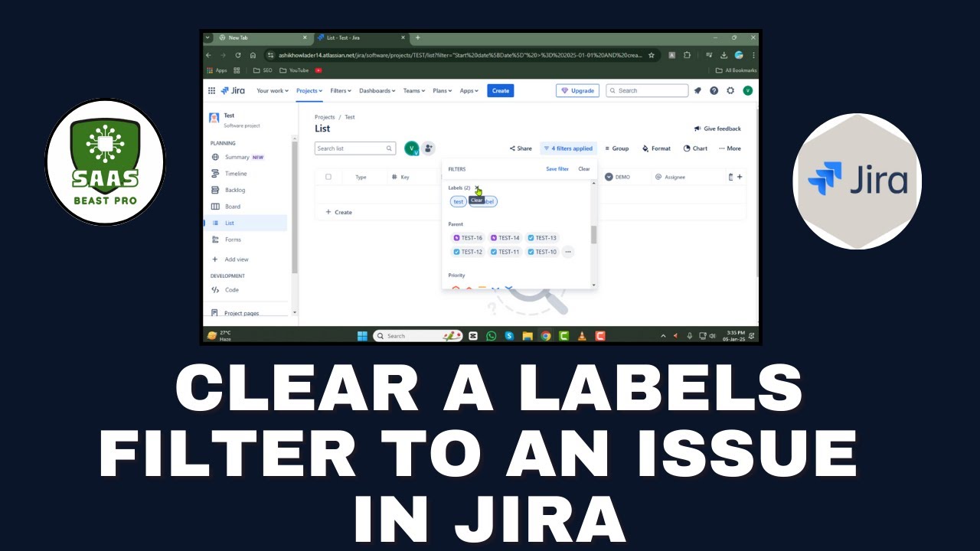Open the Chart option
This screenshot has height=551, width=980.
click(x=695, y=148)
